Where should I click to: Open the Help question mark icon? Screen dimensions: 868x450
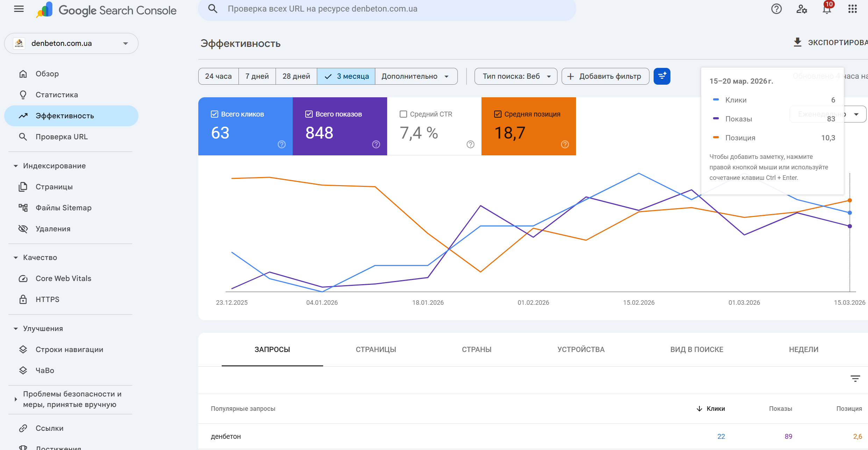pos(776,9)
